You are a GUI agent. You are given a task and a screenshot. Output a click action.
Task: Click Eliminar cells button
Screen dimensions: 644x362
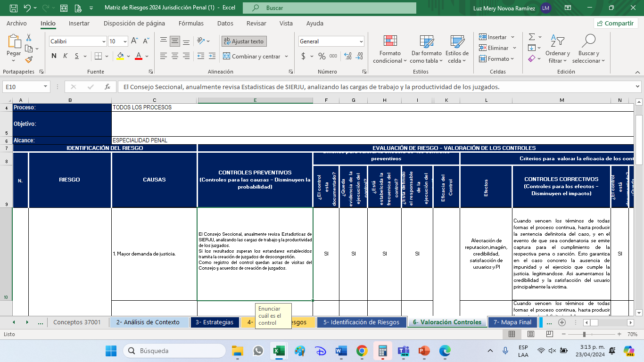pos(494,48)
